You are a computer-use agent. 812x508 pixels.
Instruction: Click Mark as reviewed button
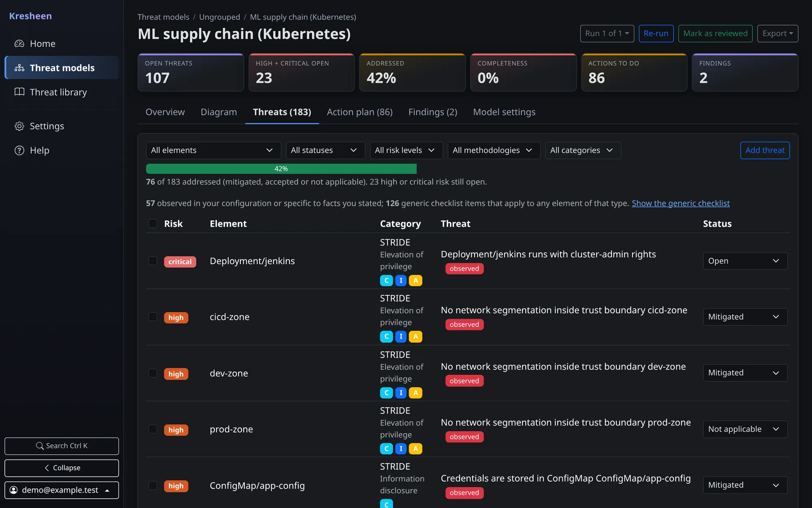point(715,33)
